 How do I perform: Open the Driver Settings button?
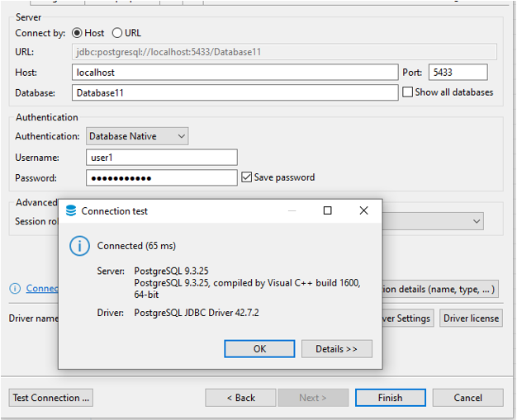[408, 319]
